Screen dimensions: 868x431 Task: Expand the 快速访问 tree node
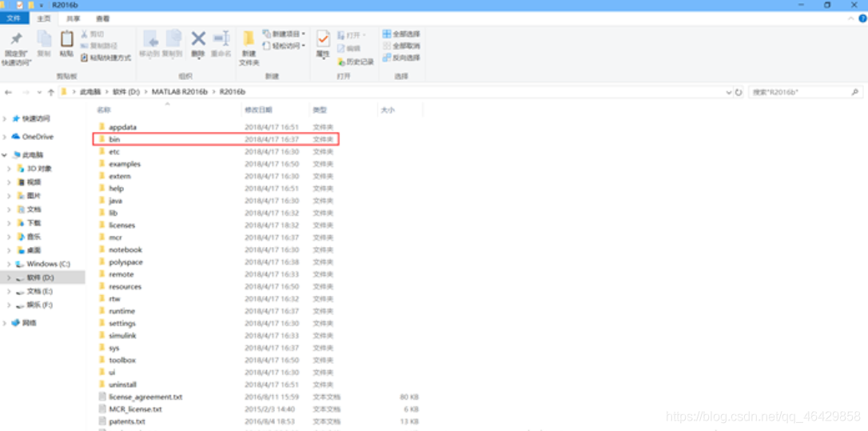coord(5,118)
